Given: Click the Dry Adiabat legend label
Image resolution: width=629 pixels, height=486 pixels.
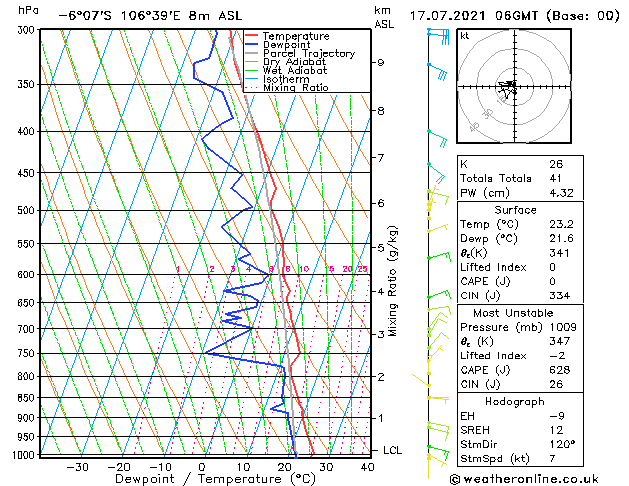Looking at the screenshot, I should tap(294, 62).
